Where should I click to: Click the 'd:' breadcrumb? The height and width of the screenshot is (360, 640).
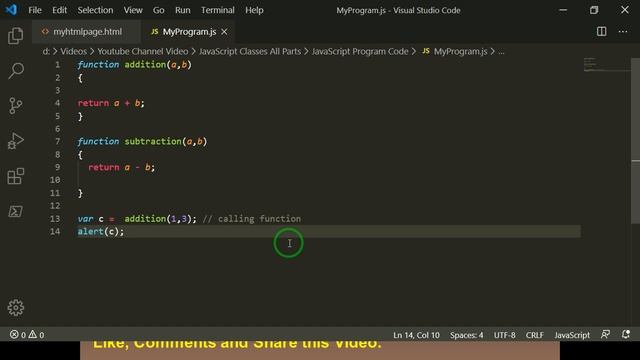(46, 51)
